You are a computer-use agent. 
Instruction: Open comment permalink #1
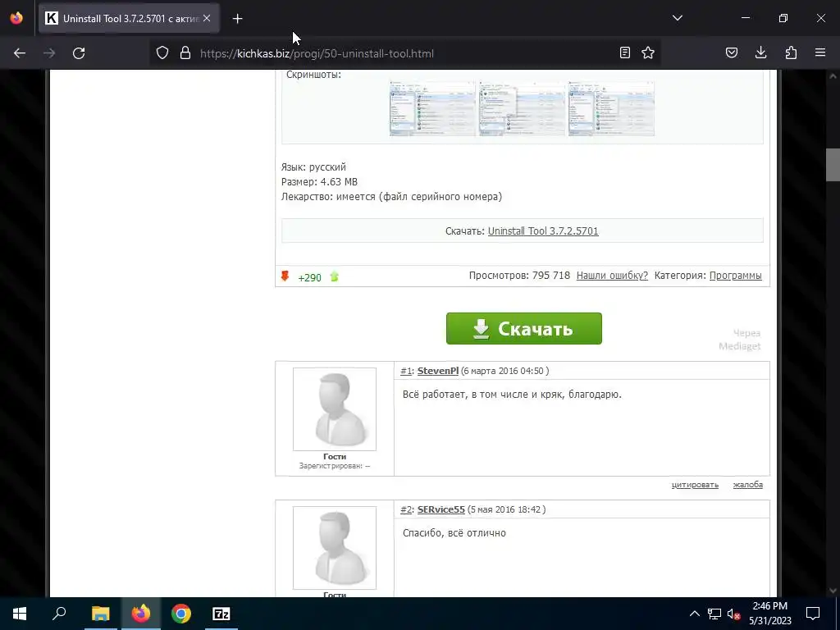[x=406, y=371]
